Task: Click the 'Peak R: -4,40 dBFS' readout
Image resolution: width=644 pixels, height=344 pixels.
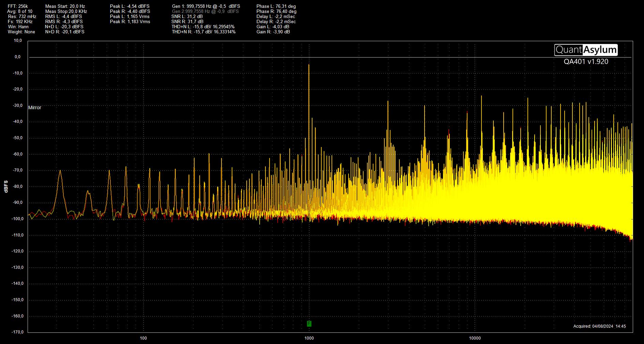Action: point(130,11)
